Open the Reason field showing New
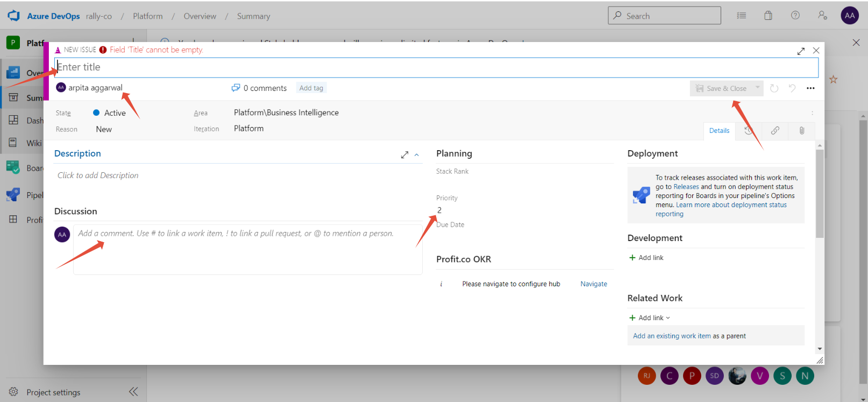868x402 pixels. click(x=104, y=129)
